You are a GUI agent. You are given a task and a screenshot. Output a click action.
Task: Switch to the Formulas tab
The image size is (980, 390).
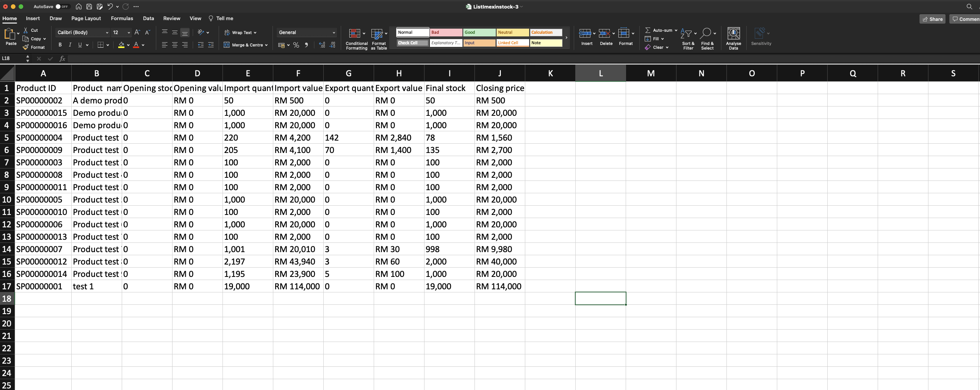coord(122,18)
